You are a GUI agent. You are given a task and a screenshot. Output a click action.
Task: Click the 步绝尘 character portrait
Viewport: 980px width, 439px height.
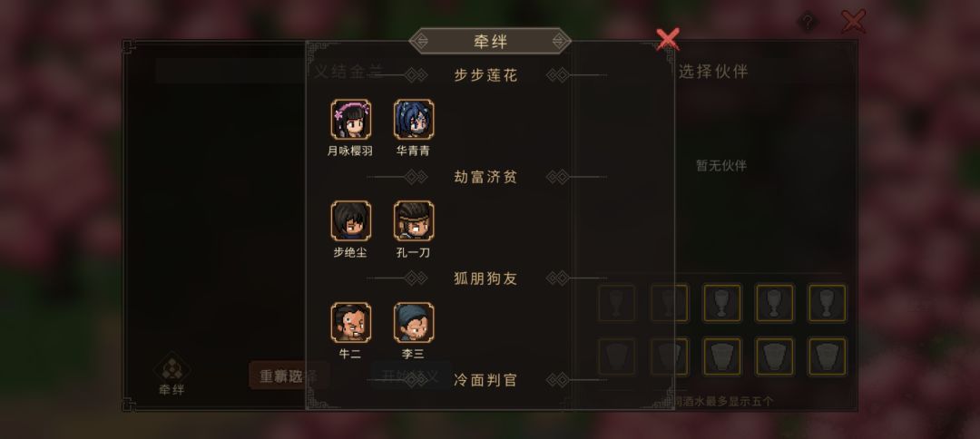(350, 220)
